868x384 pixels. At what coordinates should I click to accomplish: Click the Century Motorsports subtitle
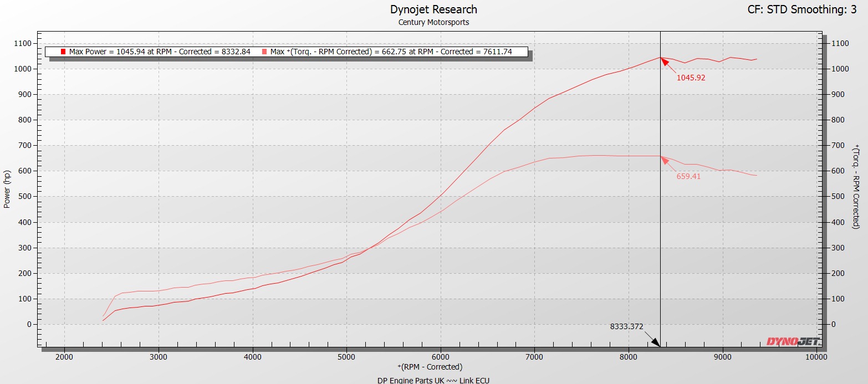[x=433, y=23]
